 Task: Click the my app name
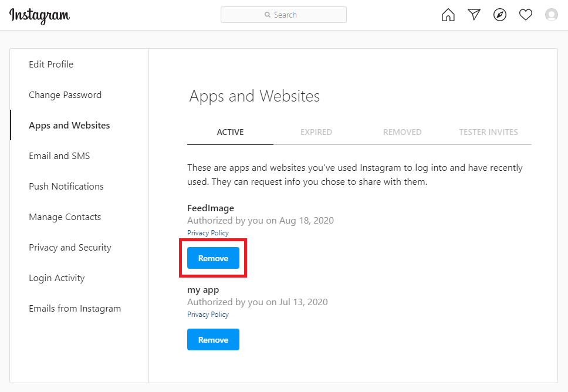203,290
